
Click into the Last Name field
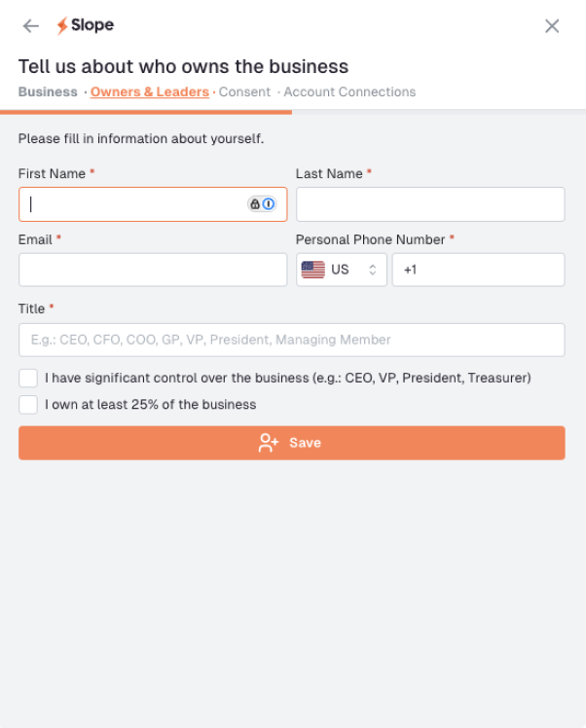430,204
